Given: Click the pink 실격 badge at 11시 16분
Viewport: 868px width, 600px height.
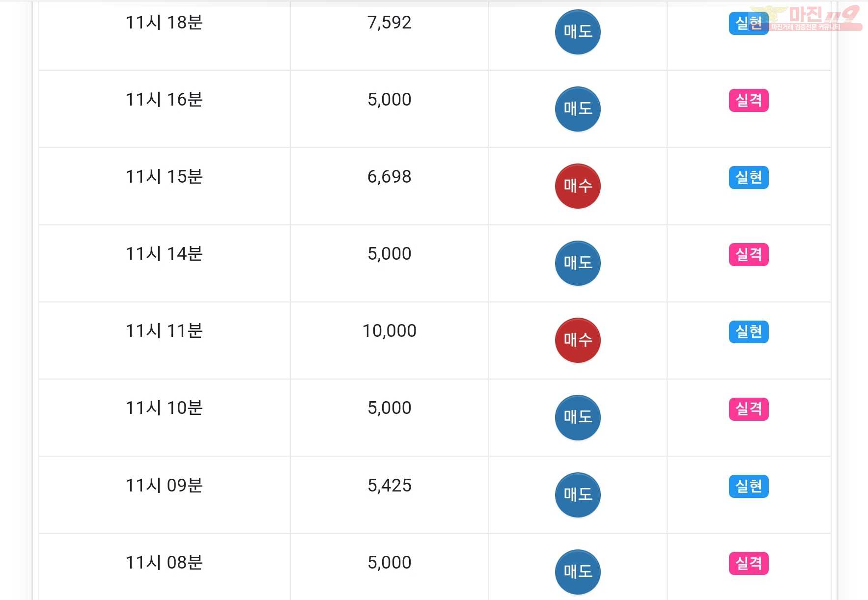Looking at the screenshot, I should tap(749, 100).
